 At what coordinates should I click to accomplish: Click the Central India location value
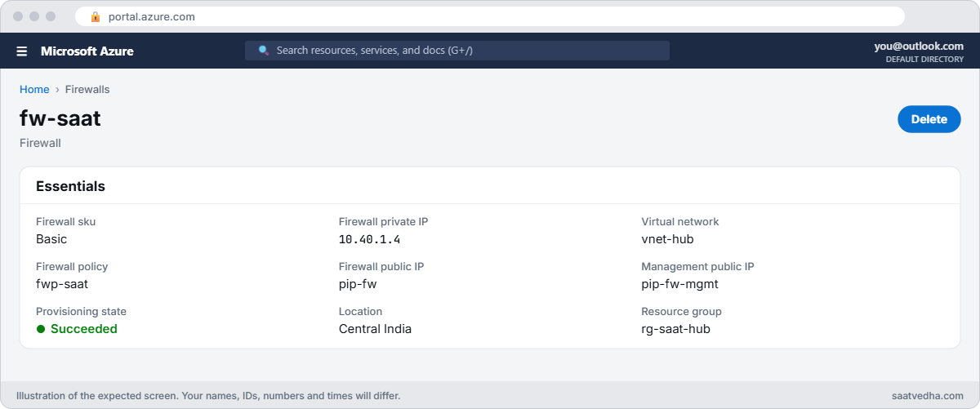[x=375, y=329]
